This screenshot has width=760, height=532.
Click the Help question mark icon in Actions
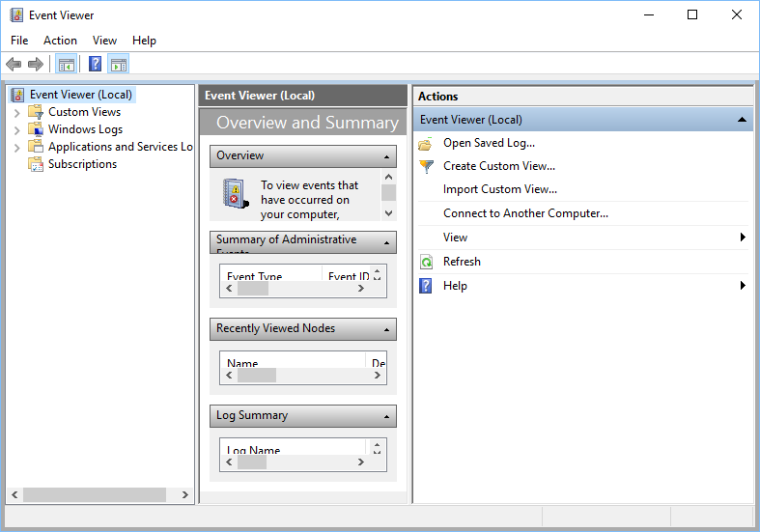point(425,286)
